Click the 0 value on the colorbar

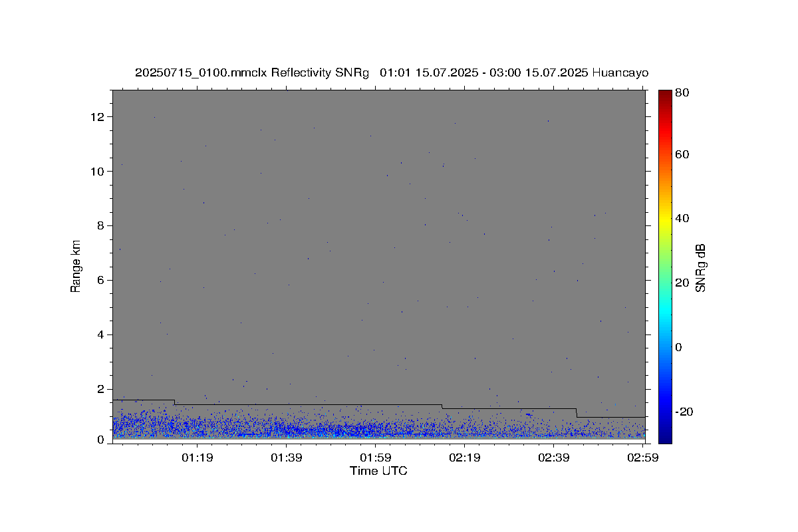(680, 347)
